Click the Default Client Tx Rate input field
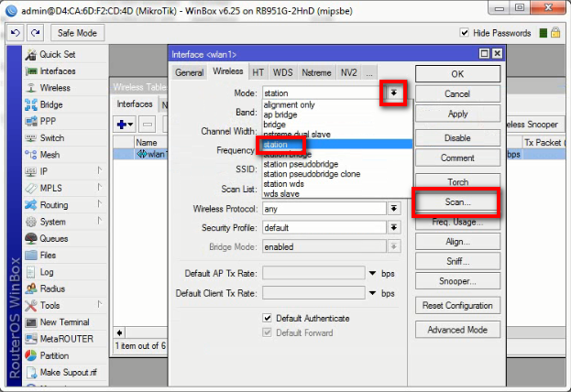 coord(313,293)
